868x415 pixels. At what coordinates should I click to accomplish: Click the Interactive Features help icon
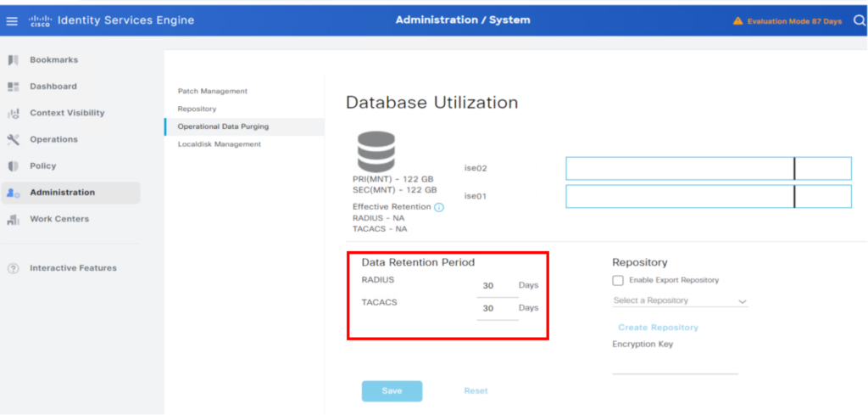[x=13, y=268]
